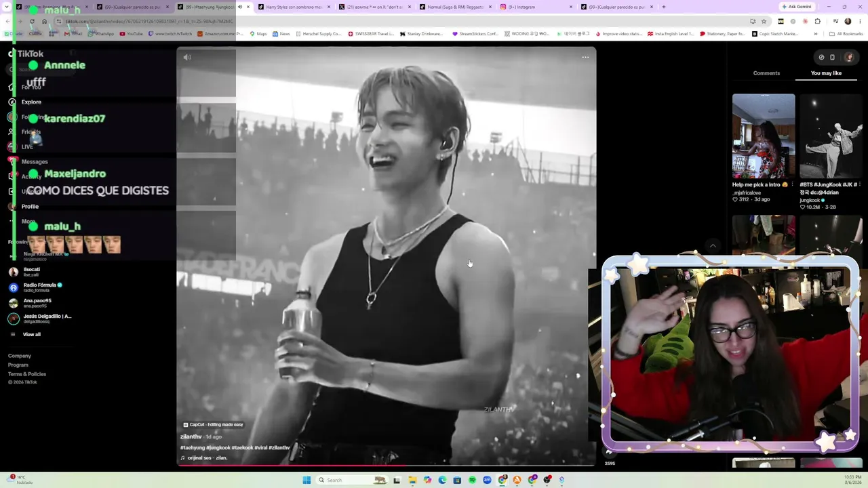Open the 'orijinal ses - zilan' sound link
Screen dimensions: 868x488
(206, 458)
